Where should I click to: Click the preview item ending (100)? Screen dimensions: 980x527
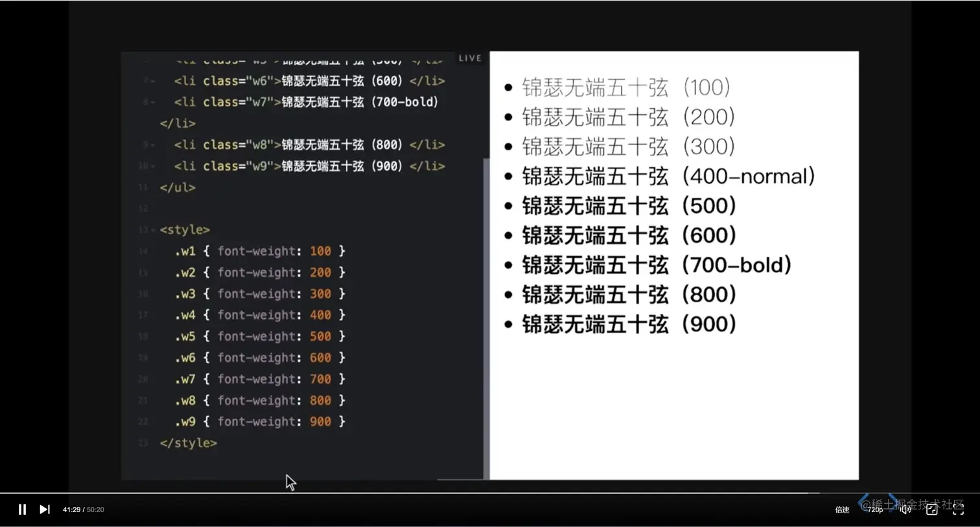click(626, 87)
